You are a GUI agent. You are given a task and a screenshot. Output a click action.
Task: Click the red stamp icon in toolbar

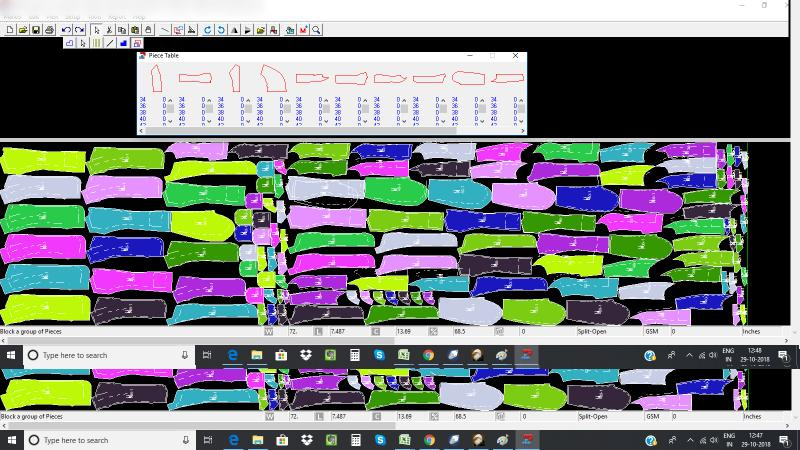tap(273, 30)
